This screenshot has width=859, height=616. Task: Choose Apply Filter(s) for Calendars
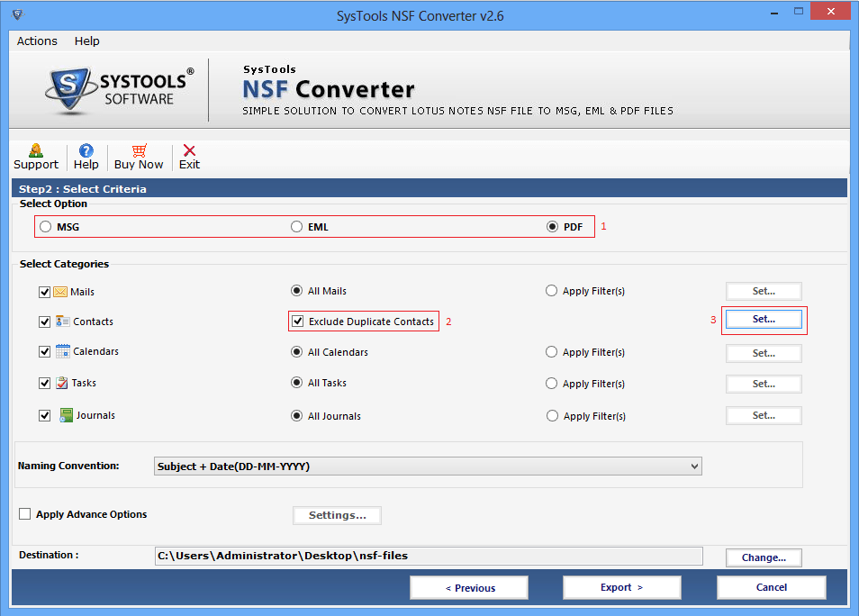click(x=551, y=352)
